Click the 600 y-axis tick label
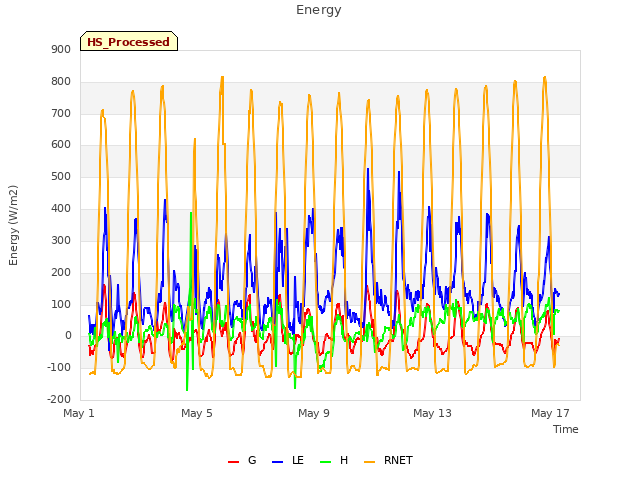This screenshot has height=480, width=640. coord(61,145)
